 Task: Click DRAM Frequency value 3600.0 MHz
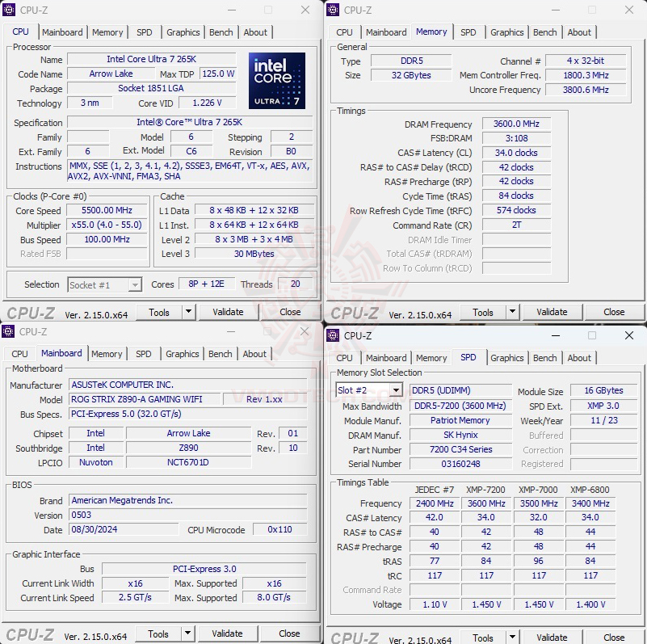(516, 124)
